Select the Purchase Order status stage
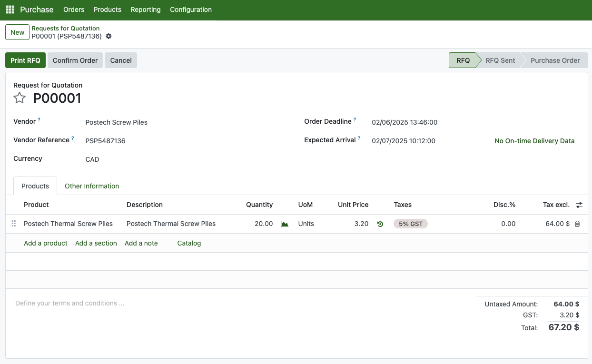This screenshot has height=364, width=592. 555,60
